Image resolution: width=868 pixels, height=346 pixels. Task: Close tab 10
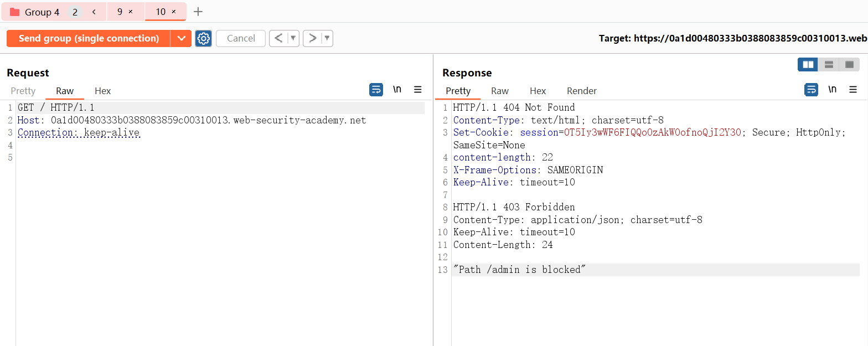click(x=174, y=12)
